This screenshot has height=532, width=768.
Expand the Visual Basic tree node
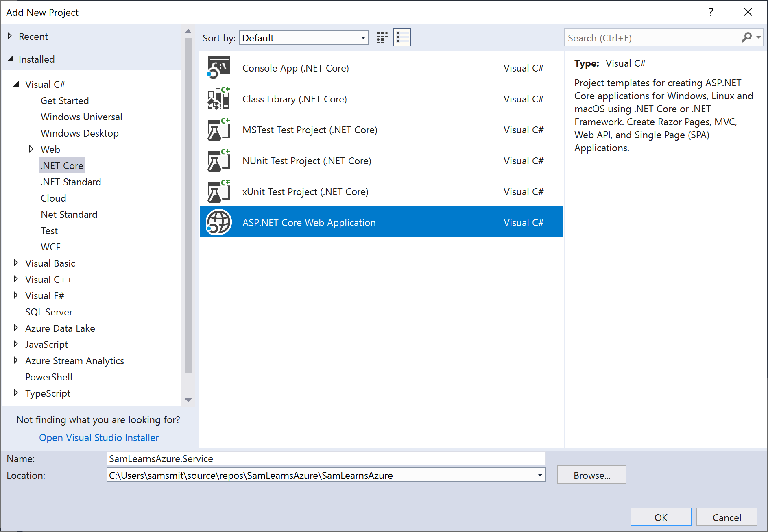click(x=15, y=263)
